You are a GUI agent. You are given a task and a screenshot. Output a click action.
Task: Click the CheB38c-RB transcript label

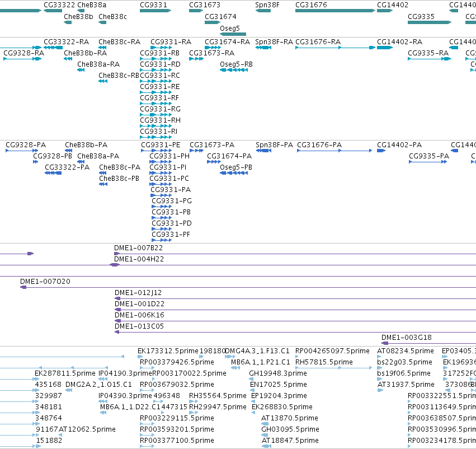pyautogui.click(x=119, y=76)
